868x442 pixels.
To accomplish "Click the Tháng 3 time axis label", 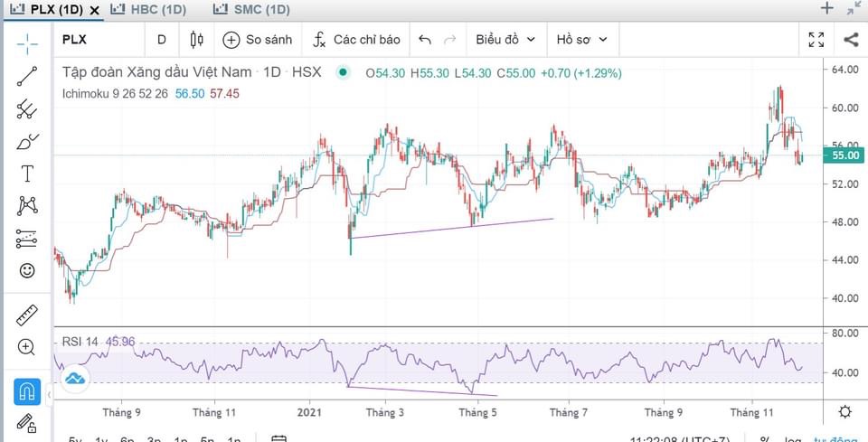I will click(385, 412).
